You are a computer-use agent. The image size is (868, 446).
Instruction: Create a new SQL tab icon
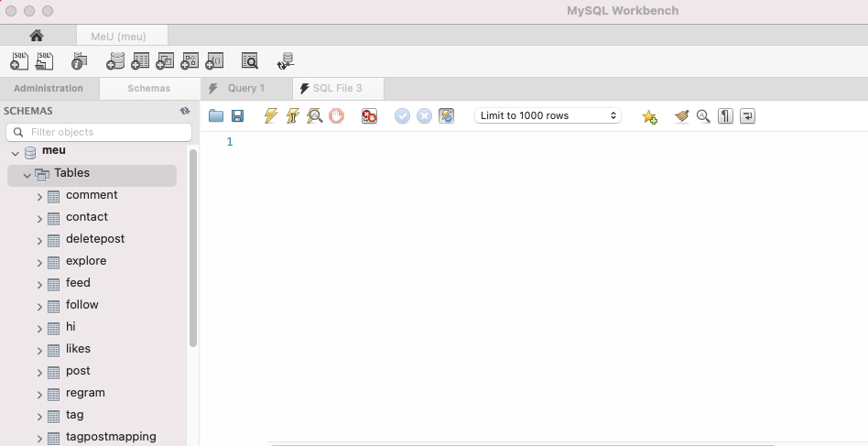point(19,60)
